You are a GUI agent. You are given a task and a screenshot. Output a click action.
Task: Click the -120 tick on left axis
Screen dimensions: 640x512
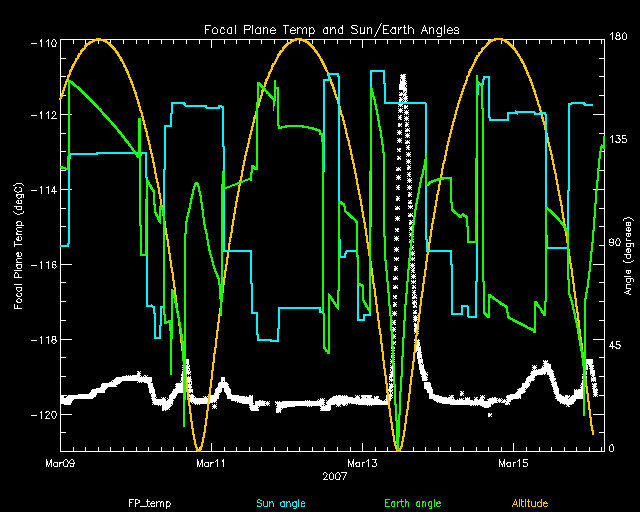(43, 414)
